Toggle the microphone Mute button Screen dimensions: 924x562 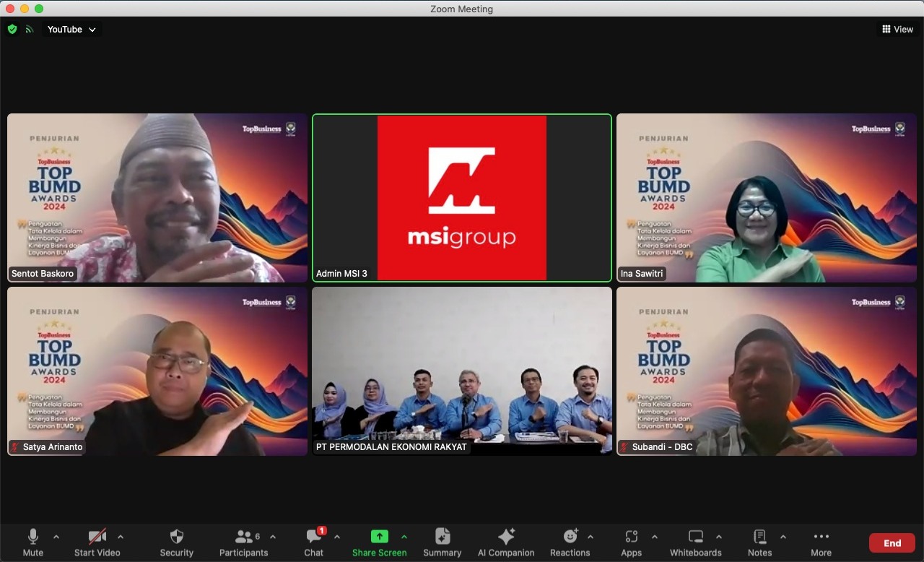pyautogui.click(x=33, y=542)
